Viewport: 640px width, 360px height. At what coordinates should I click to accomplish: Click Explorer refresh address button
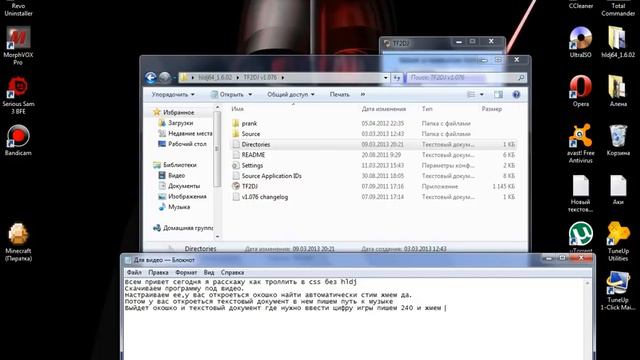tap(397, 78)
